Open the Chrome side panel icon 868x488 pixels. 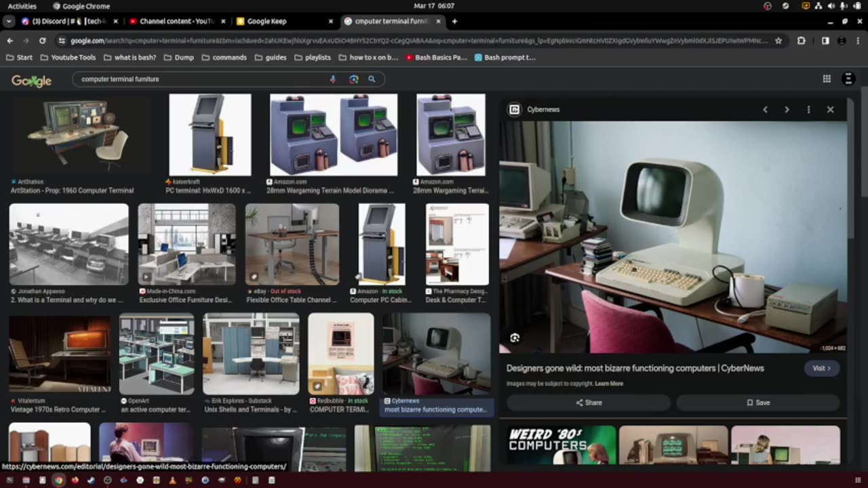click(x=825, y=41)
